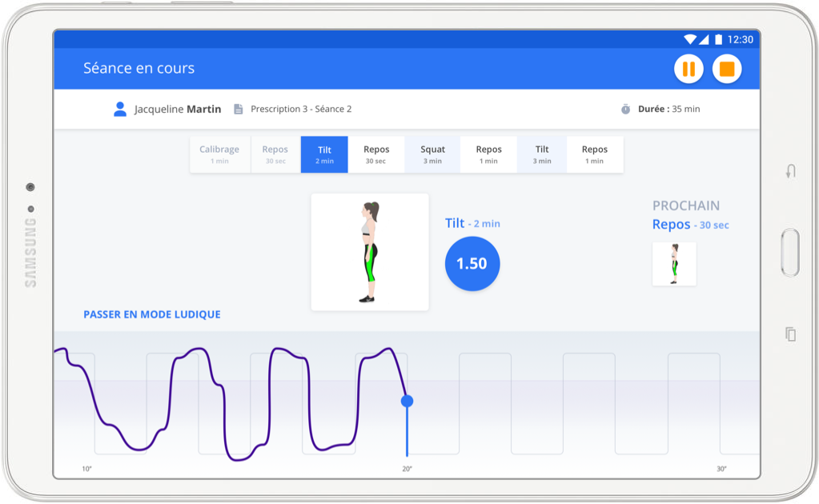Image resolution: width=819 pixels, height=504 pixels.
Task: Click the patient profile icon
Action: point(120,109)
